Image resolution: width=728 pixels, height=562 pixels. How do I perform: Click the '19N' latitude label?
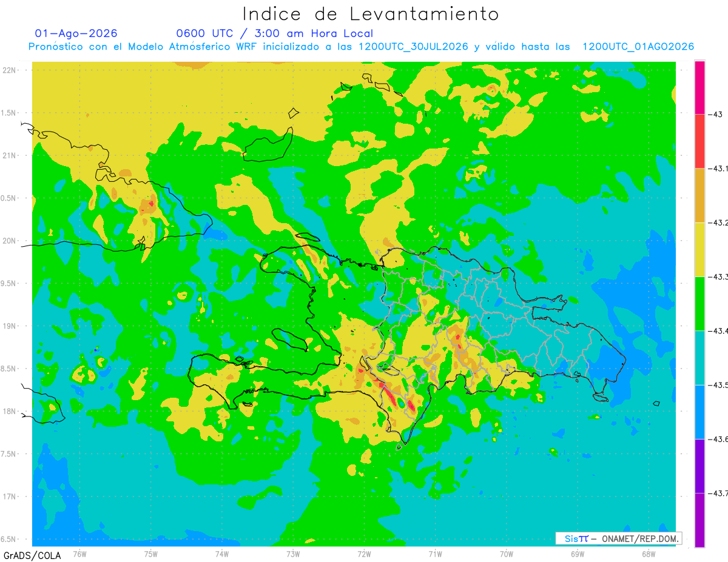(9, 326)
